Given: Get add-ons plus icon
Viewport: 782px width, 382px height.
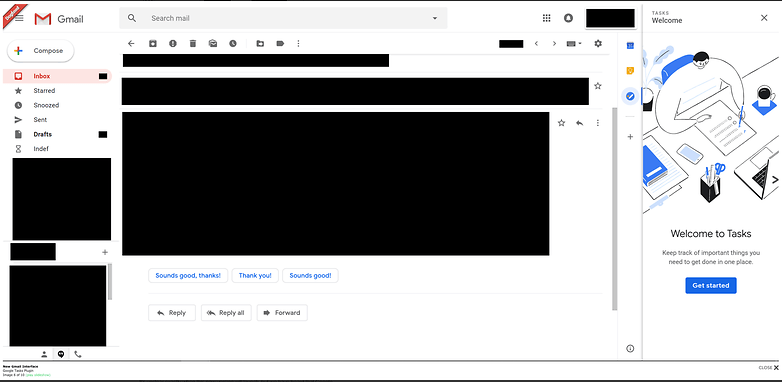Looking at the screenshot, I should [630, 137].
